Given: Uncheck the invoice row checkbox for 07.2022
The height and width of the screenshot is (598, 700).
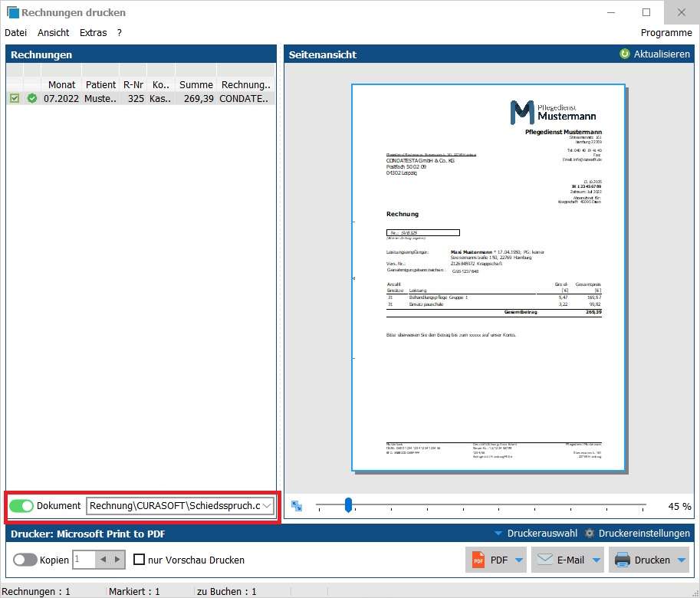Looking at the screenshot, I should pos(15,98).
